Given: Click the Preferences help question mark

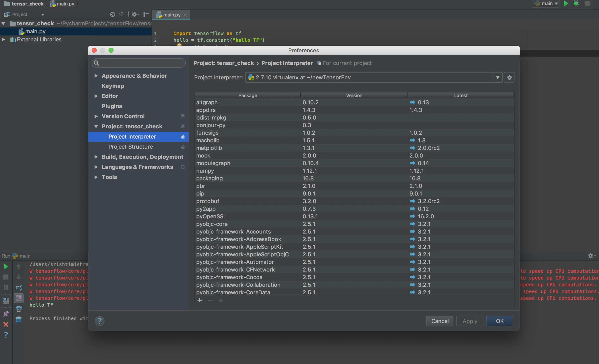Looking at the screenshot, I should [99, 321].
